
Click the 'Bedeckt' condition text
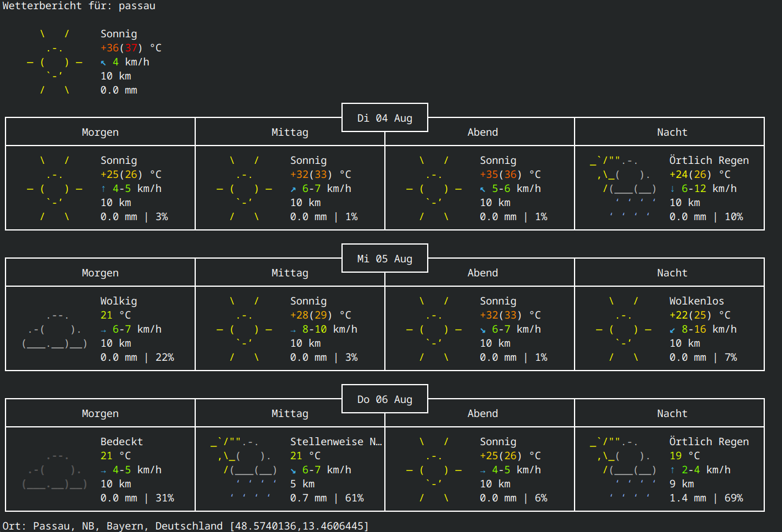(x=122, y=441)
